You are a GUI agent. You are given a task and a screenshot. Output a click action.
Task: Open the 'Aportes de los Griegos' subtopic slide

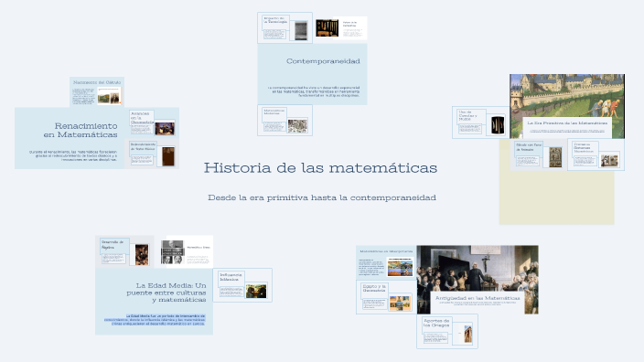coord(447,332)
